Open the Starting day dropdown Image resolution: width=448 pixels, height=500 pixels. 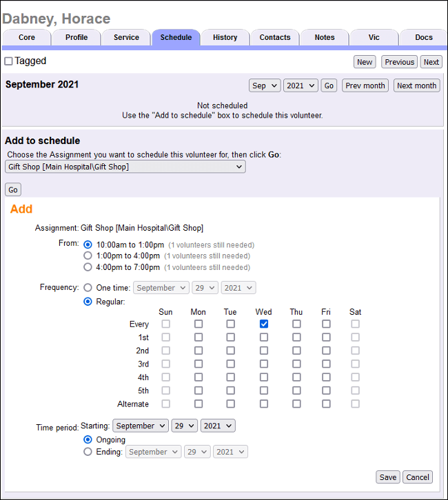pyautogui.click(x=185, y=426)
